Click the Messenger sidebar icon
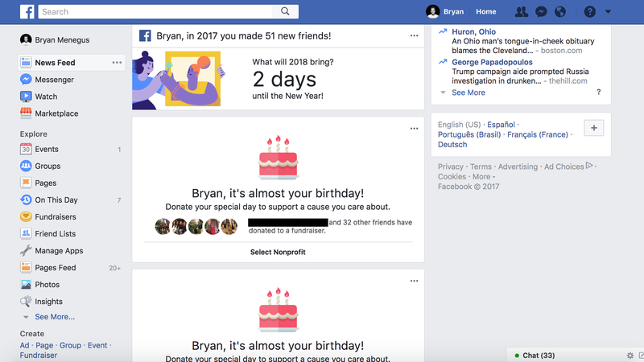Image resolution: width=644 pixels, height=362 pixels. 26,79
